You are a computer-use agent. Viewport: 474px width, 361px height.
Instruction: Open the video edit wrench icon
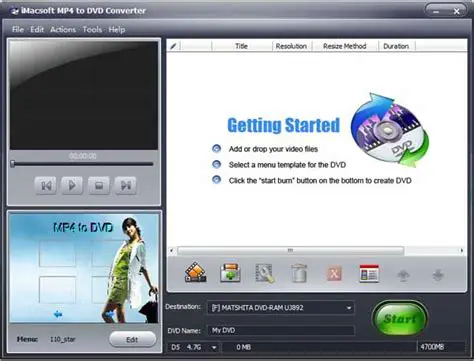pyautogui.click(x=265, y=274)
